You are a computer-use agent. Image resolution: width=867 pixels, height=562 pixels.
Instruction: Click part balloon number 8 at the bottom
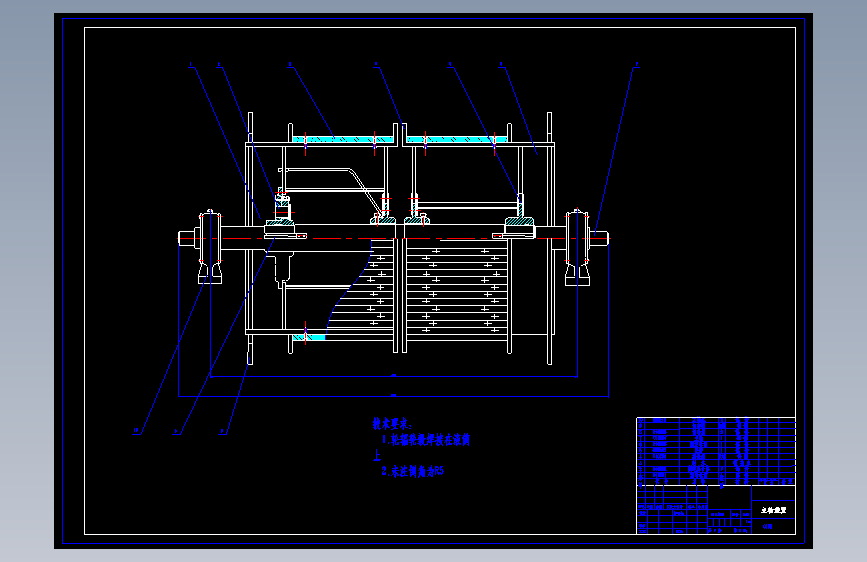click(222, 430)
